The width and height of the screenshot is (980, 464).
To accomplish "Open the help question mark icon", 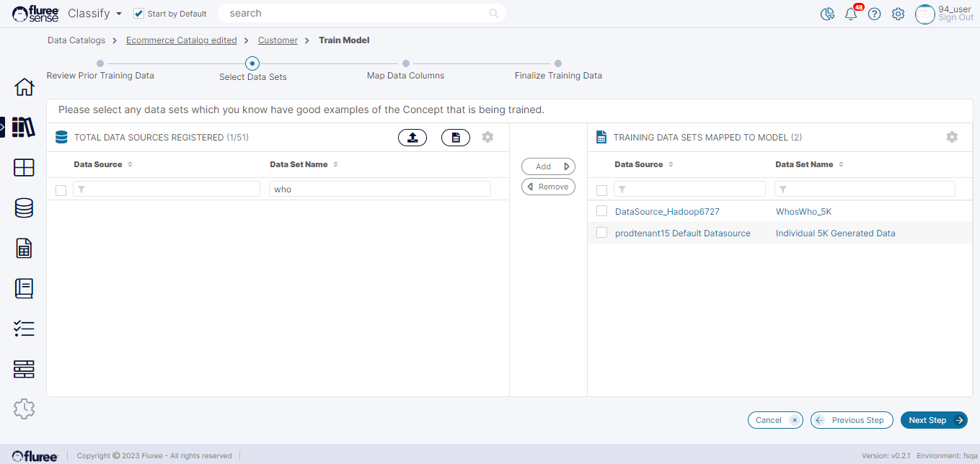I will (x=874, y=14).
